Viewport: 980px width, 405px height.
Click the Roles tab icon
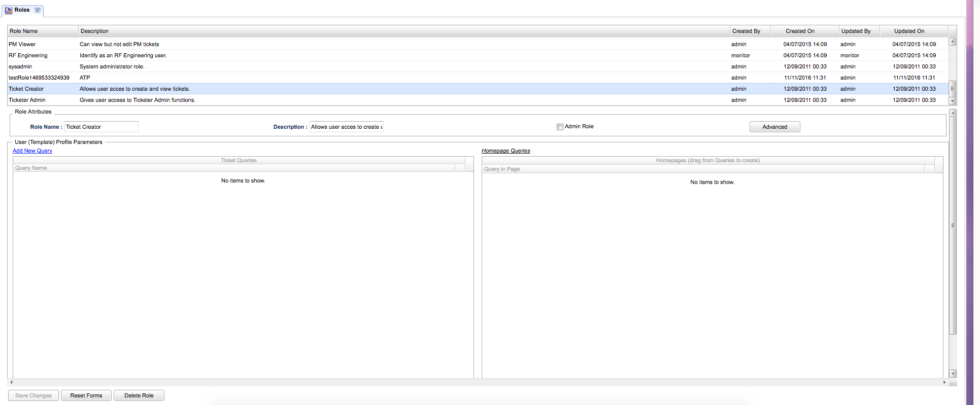pyautogui.click(x=8, y=10)
